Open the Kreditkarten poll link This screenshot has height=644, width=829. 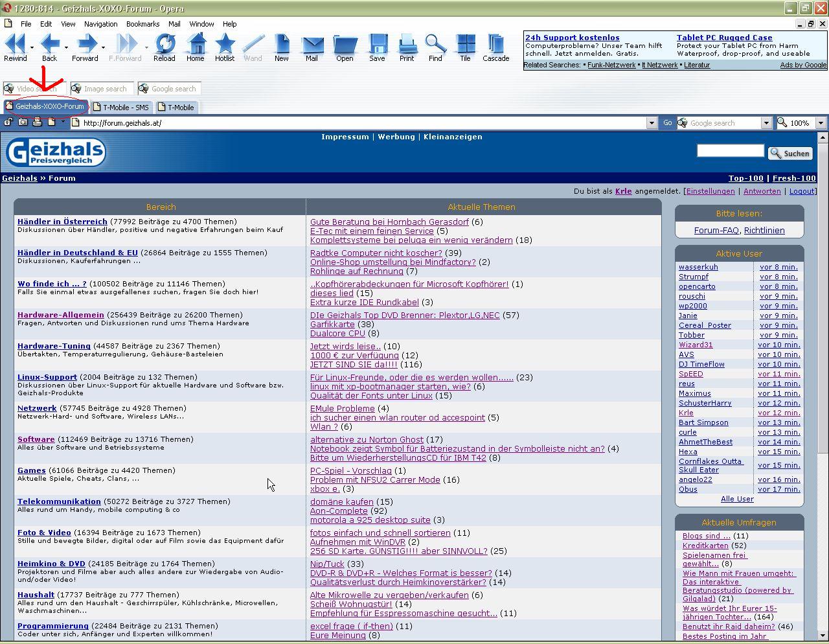pyautogui.click(x=705, y=546)
